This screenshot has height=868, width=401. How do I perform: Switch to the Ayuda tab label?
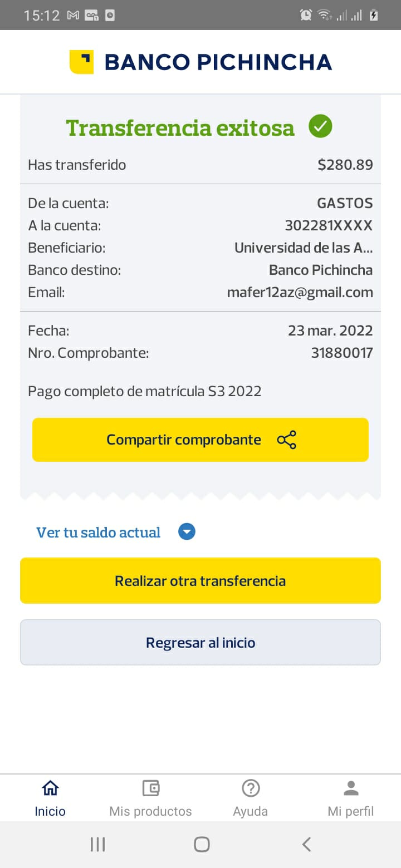point(251,811)
